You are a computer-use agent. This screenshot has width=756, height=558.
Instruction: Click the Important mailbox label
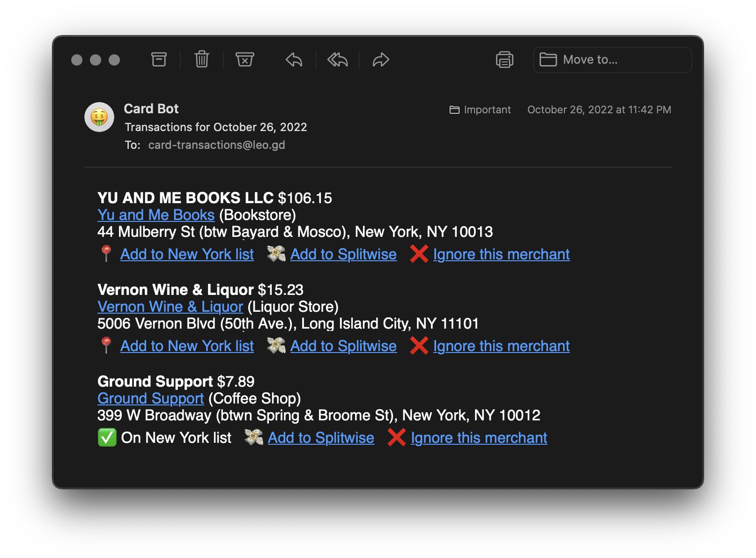pos(480,110)
